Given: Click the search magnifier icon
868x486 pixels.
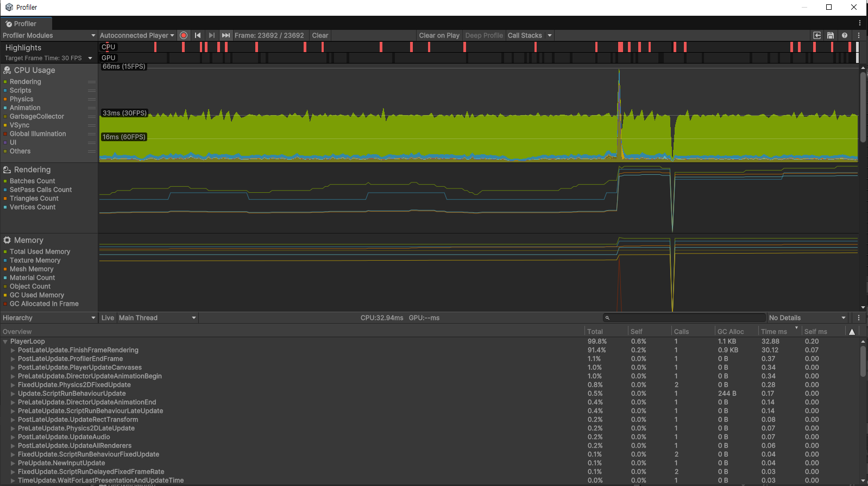Looking at the screenshot, I should tap(607, 318).
